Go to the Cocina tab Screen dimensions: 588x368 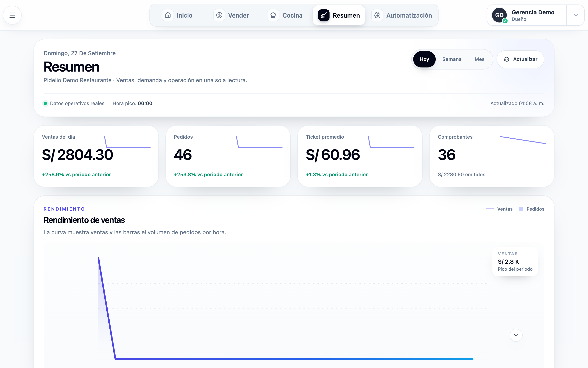(x=285, y=15)
